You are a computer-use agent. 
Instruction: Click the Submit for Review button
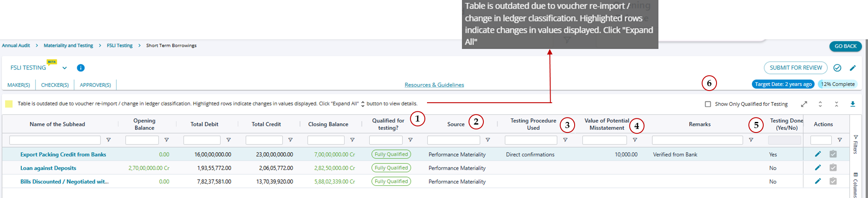click(796, 68)
